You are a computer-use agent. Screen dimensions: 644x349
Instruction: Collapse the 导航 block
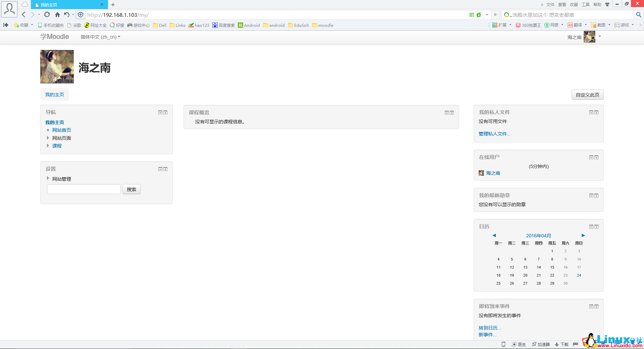pyautogui.click(x=160, y=112)
